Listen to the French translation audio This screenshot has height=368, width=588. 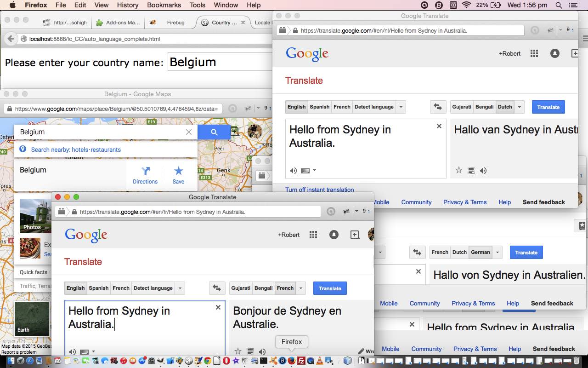pyautogui.click(x=262, y=351)
